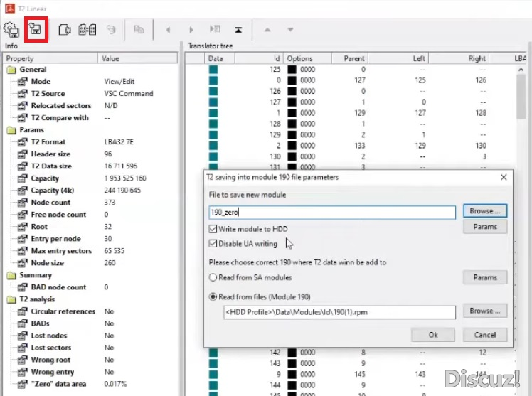Click the jump-to-root toolbar icon
The width and height of the screenshot is (532, 396).
pos(238,30)
